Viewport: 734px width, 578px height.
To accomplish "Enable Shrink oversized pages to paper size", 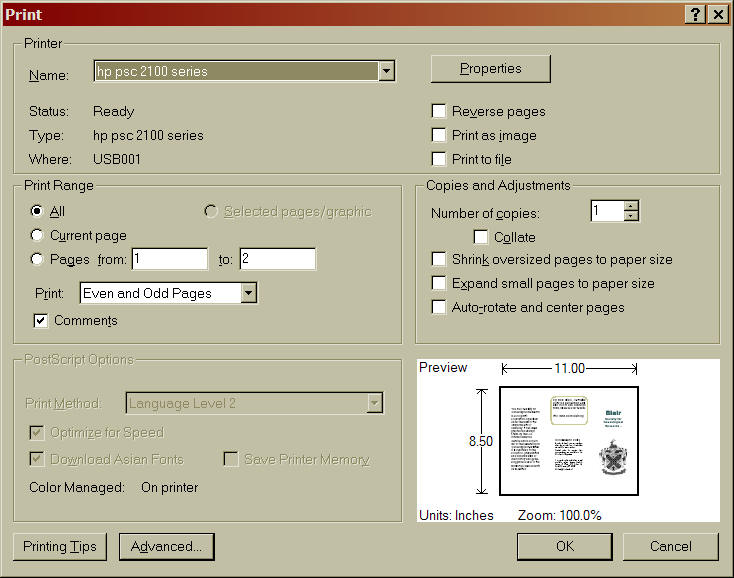I will pos(439,260).
